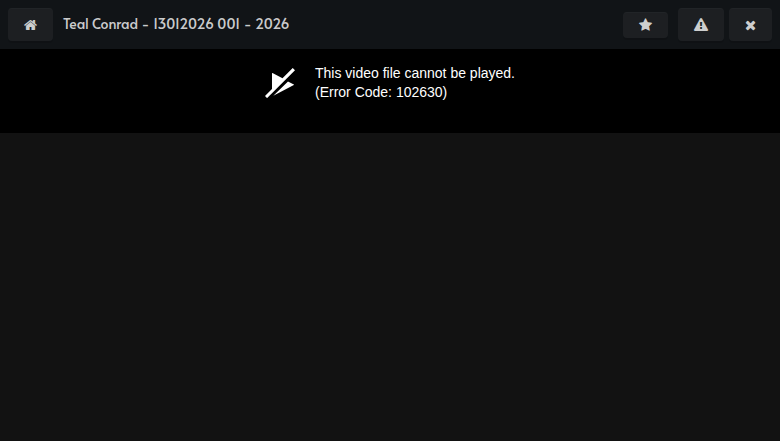Select the 'This video file cannot be played' message
Viewport: 780px width, 441px height.
(x=415, y=73)
